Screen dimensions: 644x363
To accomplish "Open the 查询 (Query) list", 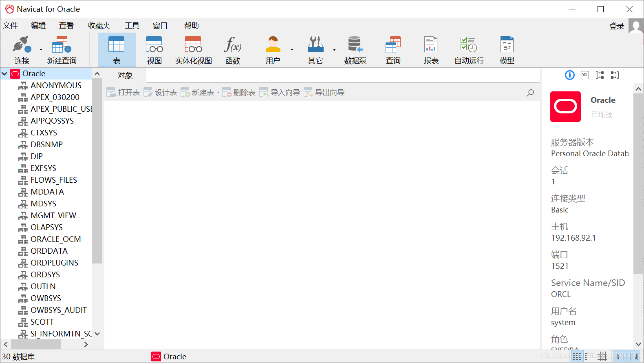I will [x=393, y=50].
